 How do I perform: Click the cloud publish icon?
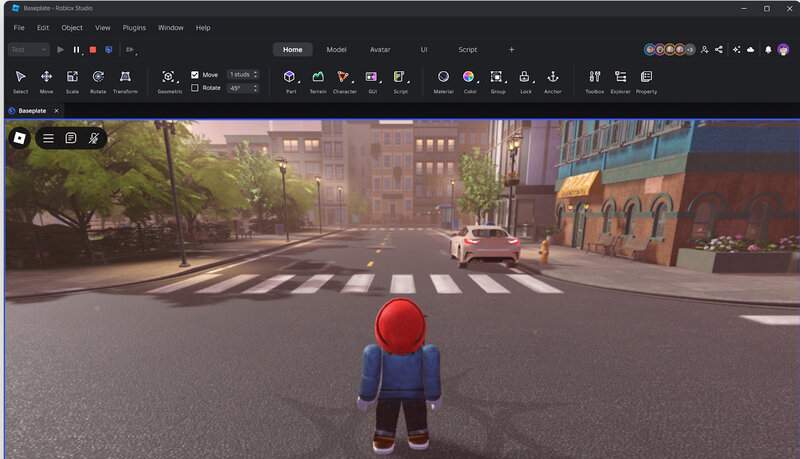click(x=751, y=49)
